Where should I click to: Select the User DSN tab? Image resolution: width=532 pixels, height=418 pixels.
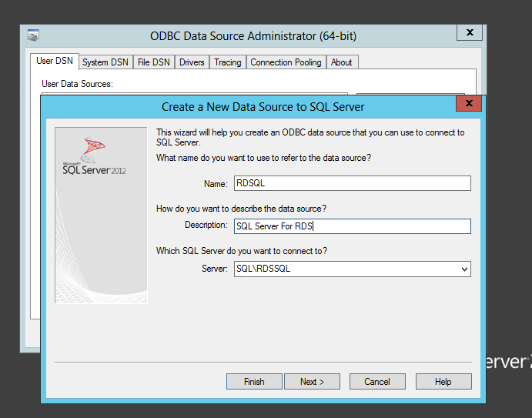tap(55, 61)
